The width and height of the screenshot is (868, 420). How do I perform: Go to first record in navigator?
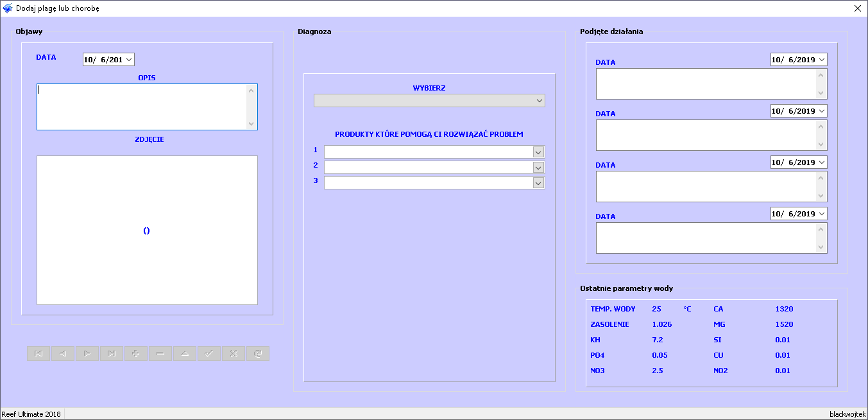click(38, 354)
